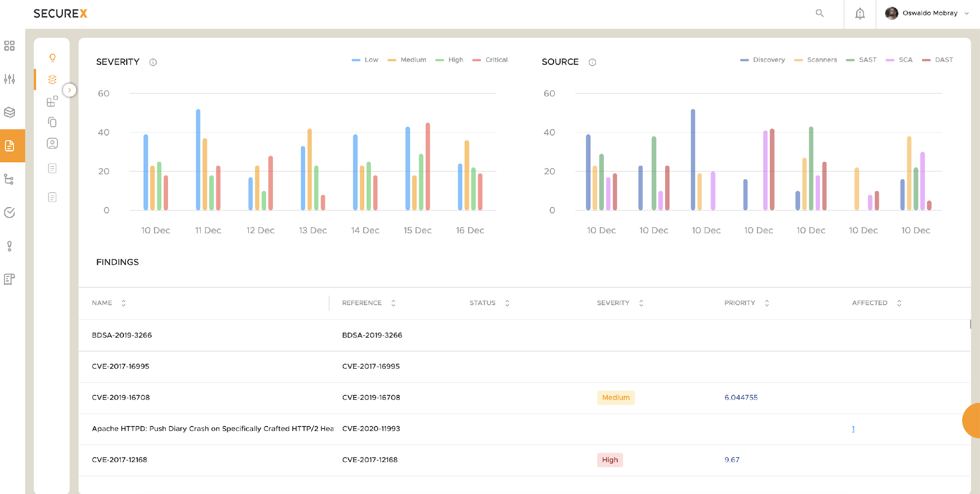Toggle the SAST series in source legend
Screen dimensions: 980x494
861,60
